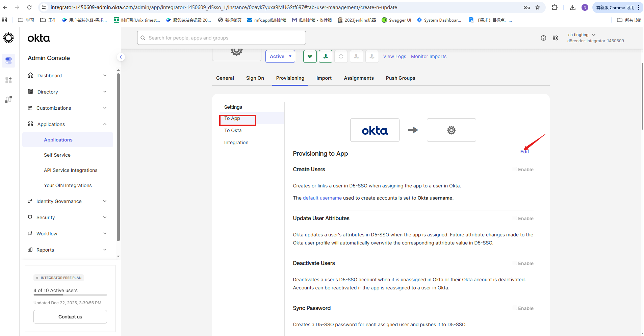The image size is (644, 336).
Task: Click the Contact us button
Action: (70, 317)
